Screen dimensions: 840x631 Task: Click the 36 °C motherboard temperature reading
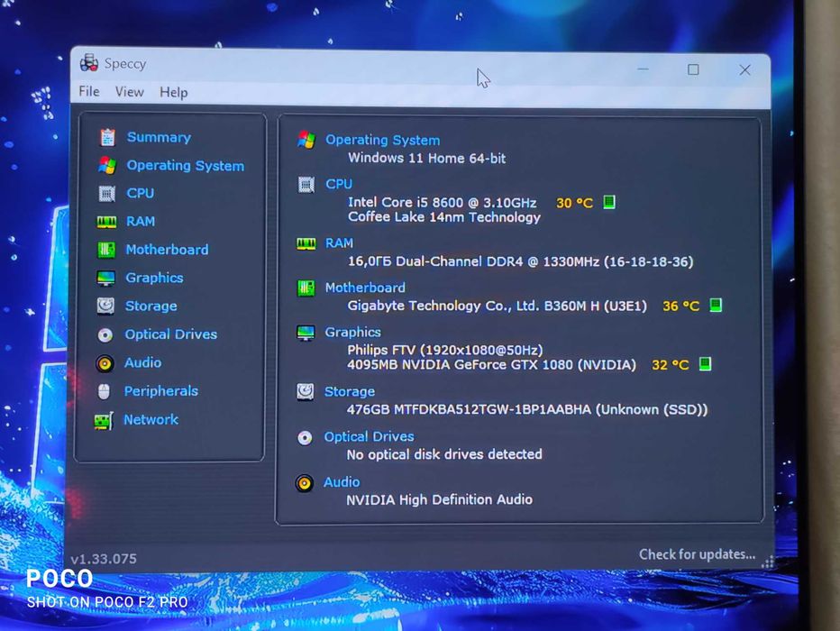point(680,306)
